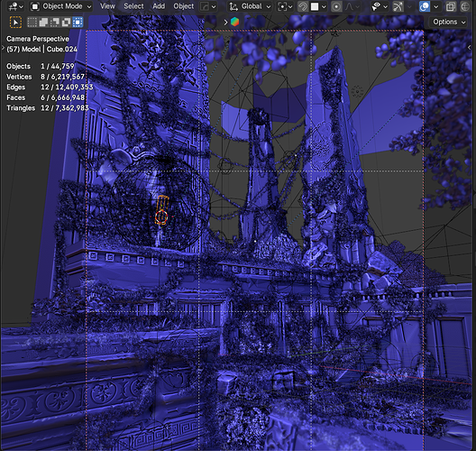Toggle viewport overlays button

[x=424, y=6]
